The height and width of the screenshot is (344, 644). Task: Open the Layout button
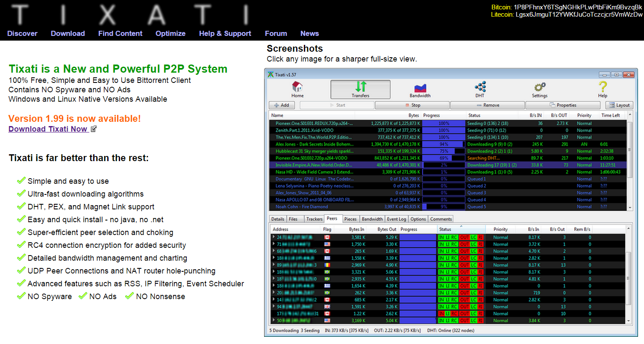pos(619,105)
